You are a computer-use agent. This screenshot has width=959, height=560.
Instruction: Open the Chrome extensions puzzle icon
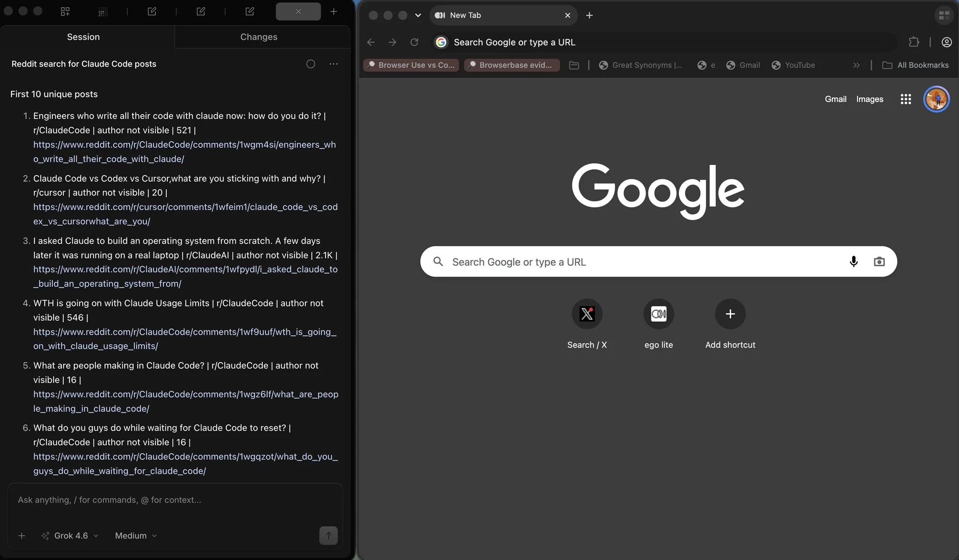point(914,42)
